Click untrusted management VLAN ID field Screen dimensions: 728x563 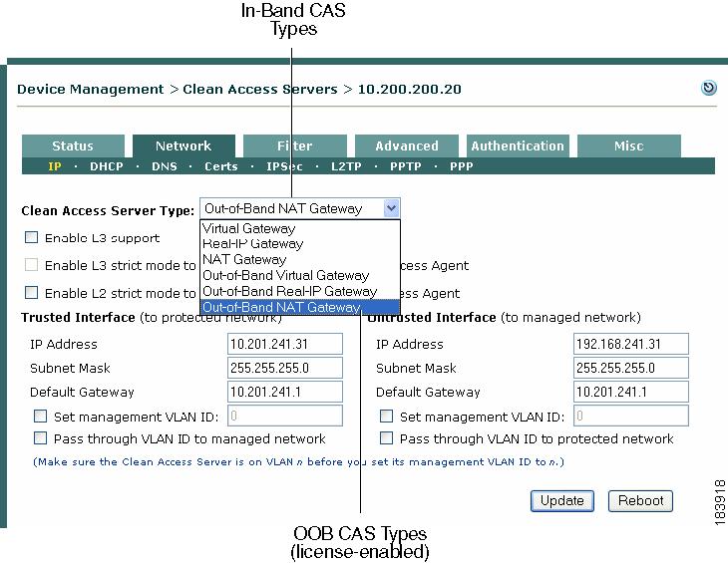[x=631, y=416]
